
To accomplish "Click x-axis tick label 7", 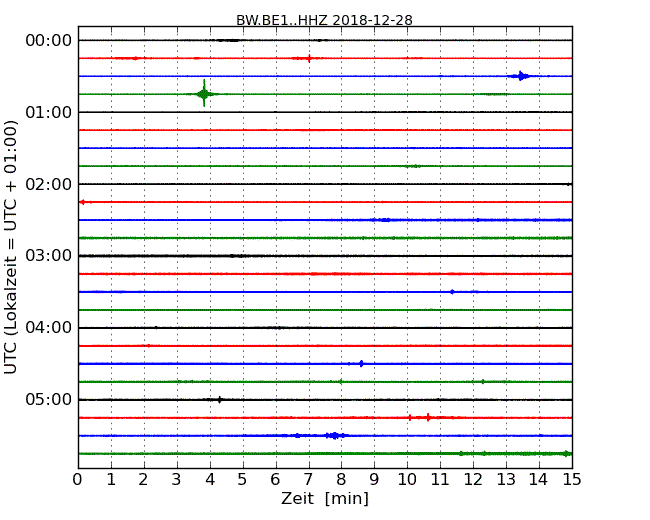I will point(308,480).
